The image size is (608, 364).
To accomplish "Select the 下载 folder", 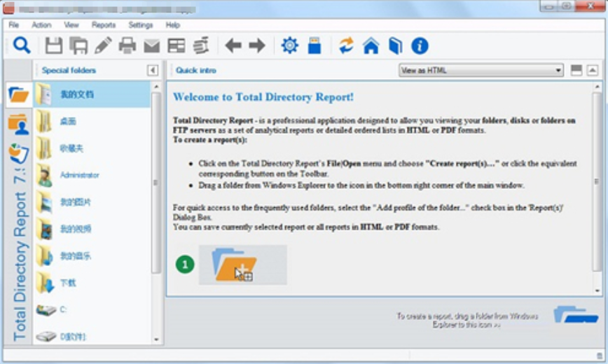I will pyautogui.click(x=92, y=283).
